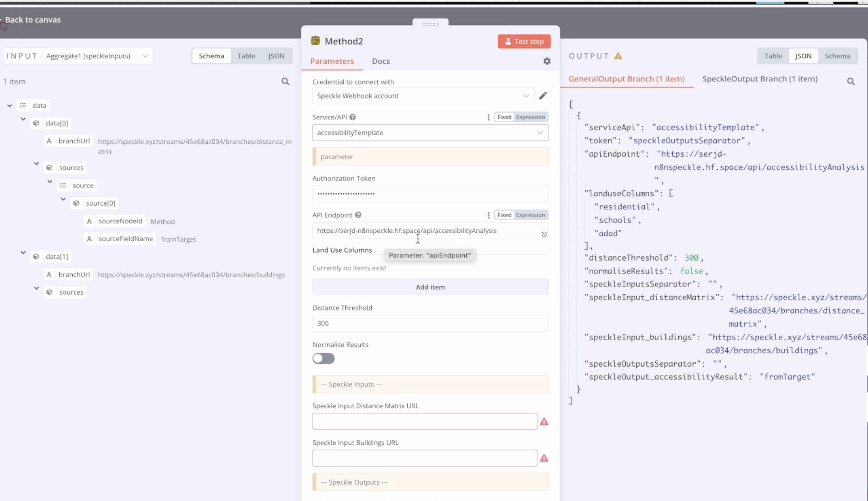
Task: Expand the API Endpoint field editor icon
Action: 544,234
